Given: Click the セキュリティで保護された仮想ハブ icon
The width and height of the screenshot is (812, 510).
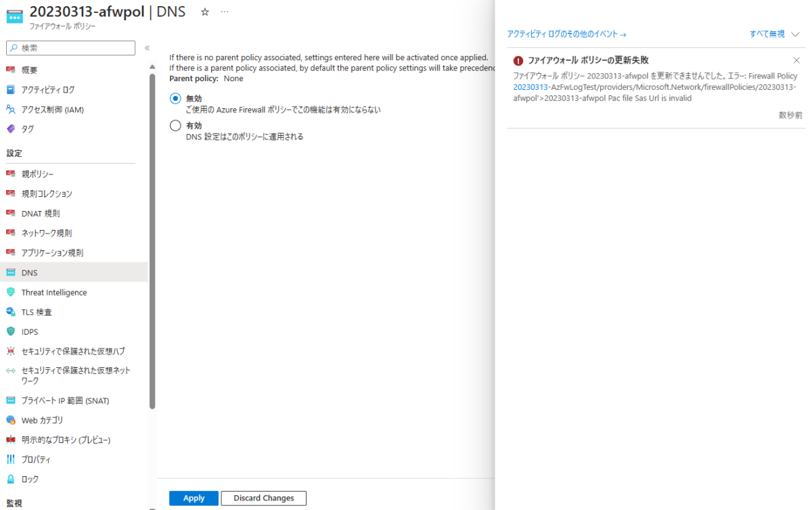Looking at the screenshot, I should click(10, 351).
